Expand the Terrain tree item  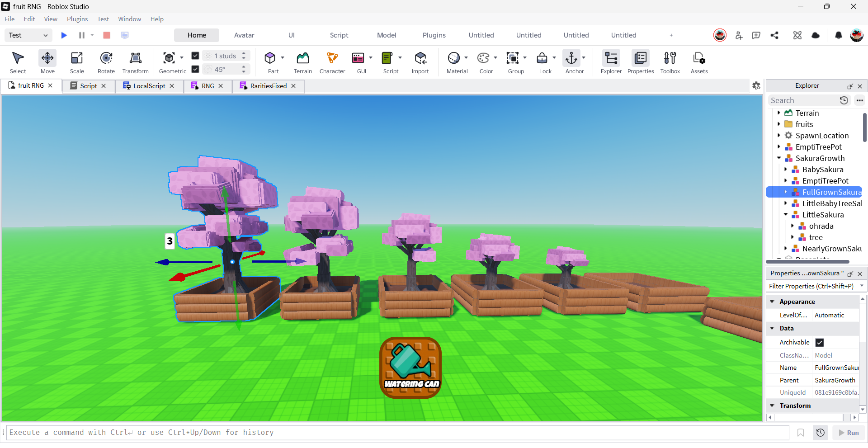coord(779,113)
